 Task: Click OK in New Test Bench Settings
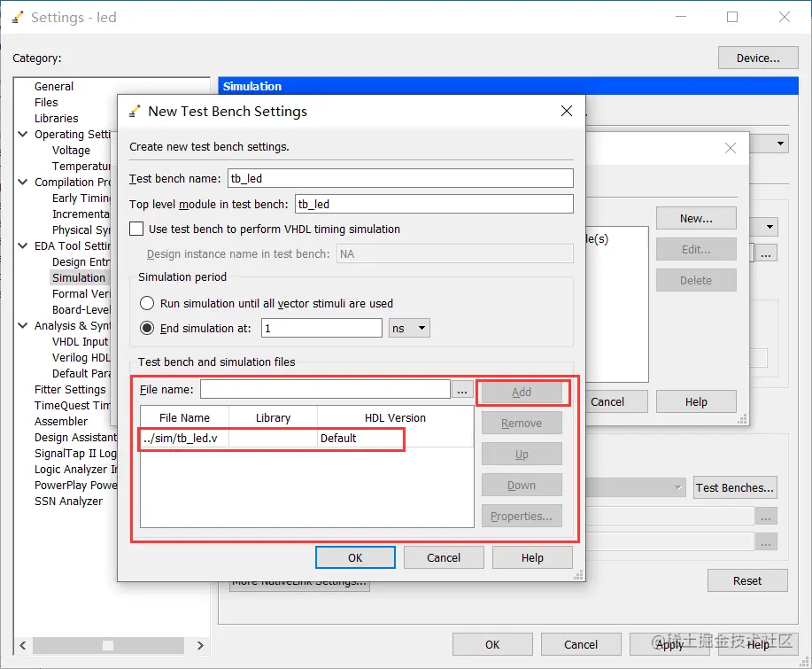click(355, 557)
